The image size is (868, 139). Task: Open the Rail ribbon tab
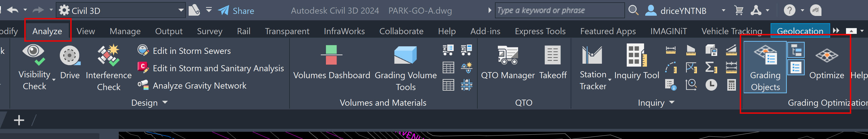coord(244,31)
